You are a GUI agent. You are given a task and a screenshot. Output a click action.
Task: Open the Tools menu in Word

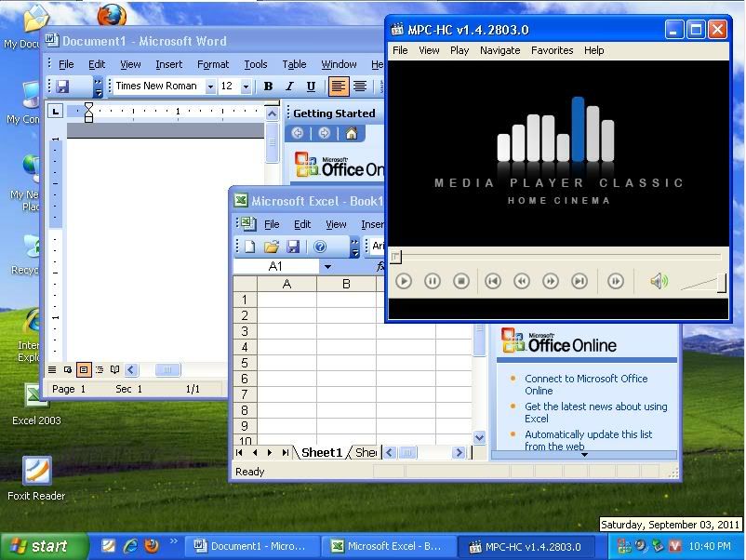(x=256, y=64)
